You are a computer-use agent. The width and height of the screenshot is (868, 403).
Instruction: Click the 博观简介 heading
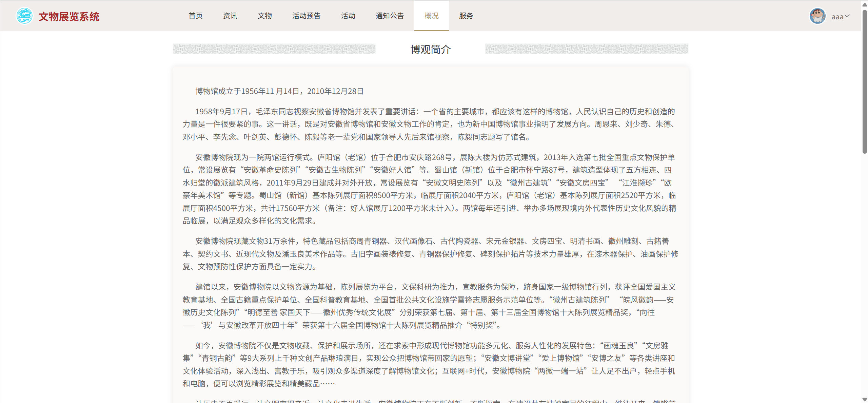click(x=430, y=50)
